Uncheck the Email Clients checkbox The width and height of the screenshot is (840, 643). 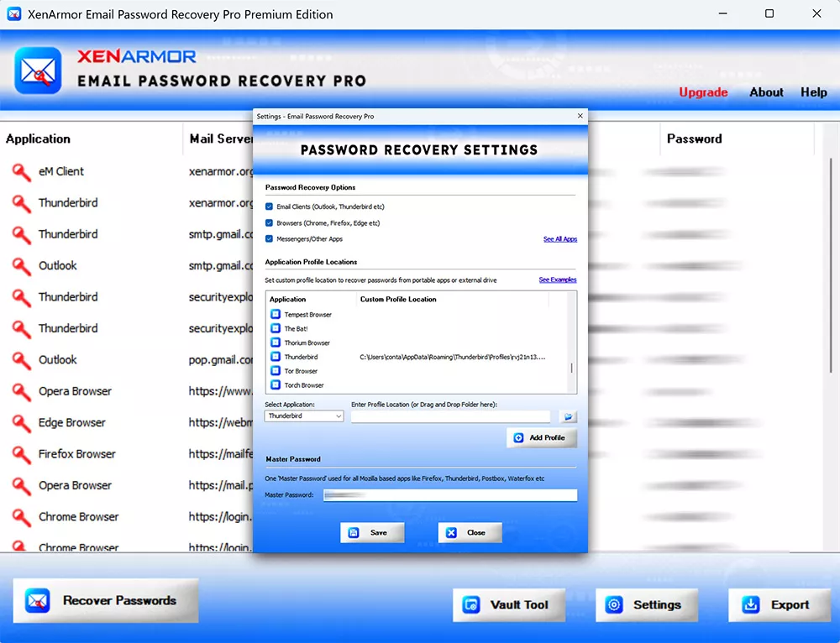[269, 206]
